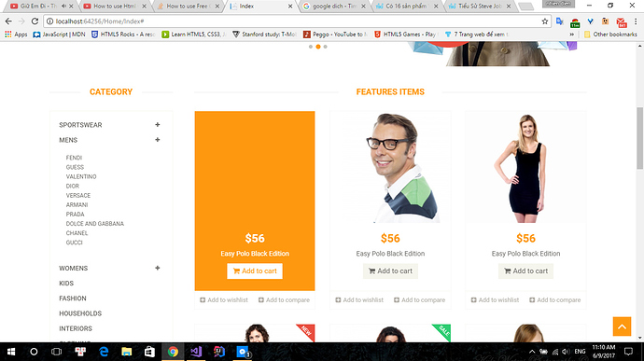Click the Chrome menu three-dots icon
The width and height of the screenshot is (644, 361).
click(x=636, y=21)
